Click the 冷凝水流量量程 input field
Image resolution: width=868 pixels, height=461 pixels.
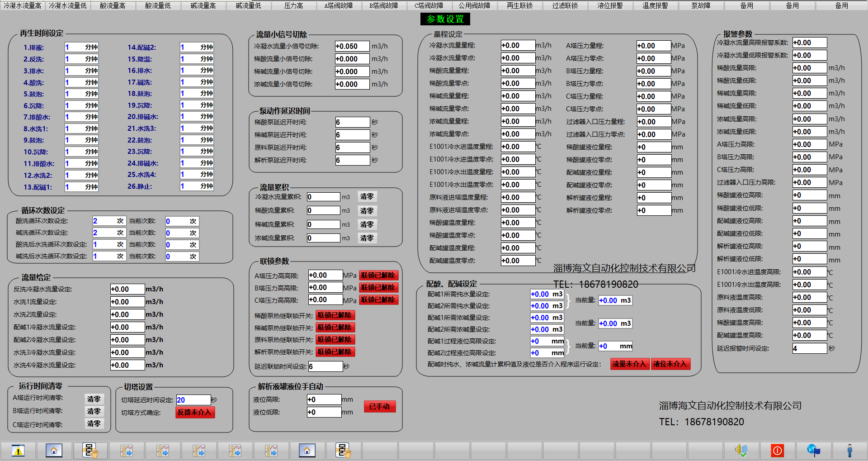click(518, 45)
